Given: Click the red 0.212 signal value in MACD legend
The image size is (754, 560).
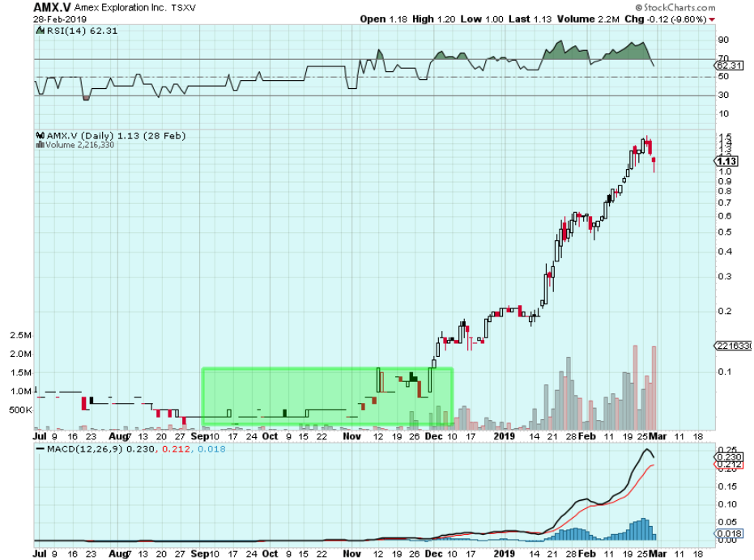Looking at the screenshot, I should click(x=177, y=449).
